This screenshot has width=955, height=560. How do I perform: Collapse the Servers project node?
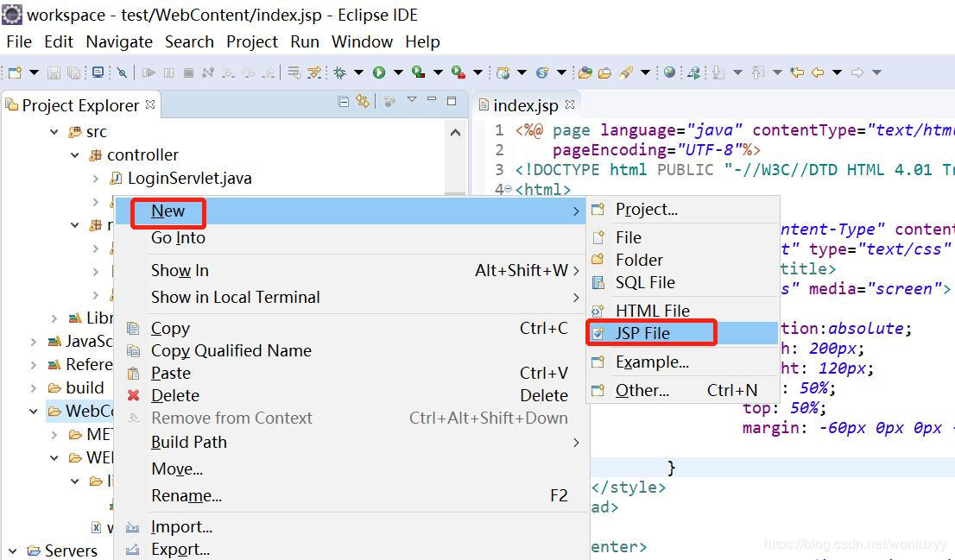[13, 551]
